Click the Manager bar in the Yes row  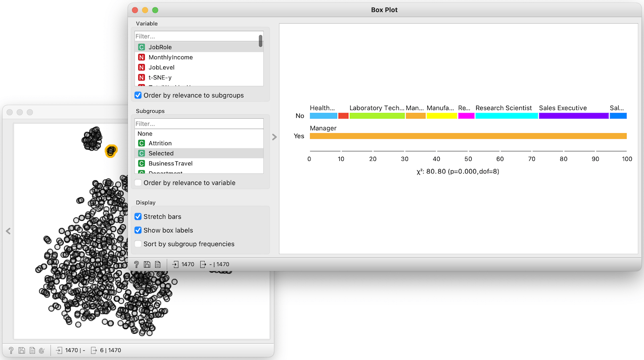468,136
